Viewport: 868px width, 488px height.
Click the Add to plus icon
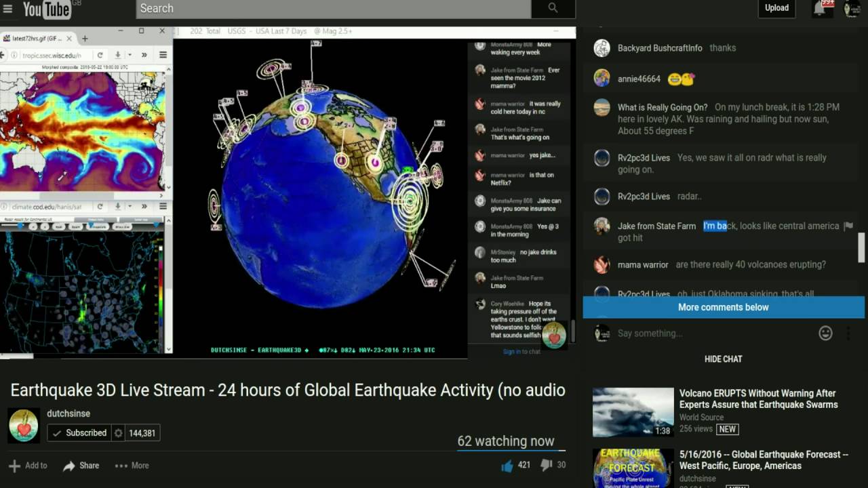pyautogui.click(x=15, y=466)
